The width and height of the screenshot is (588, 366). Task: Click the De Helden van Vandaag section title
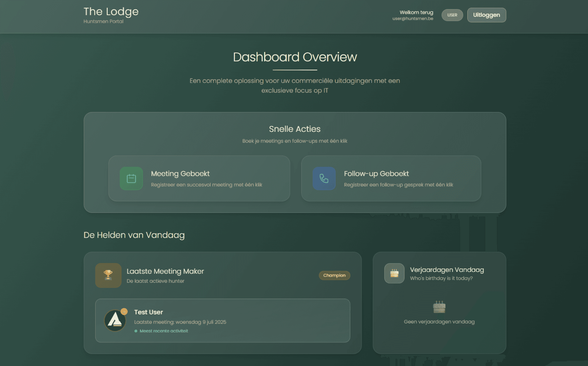[134, 235]
